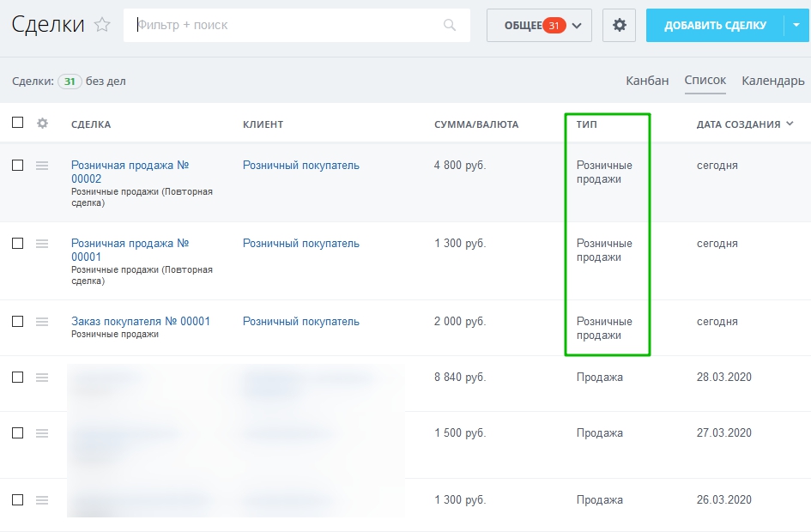Open row menu for Розничная продажа № 00002
The image size is (811, 532).
pyautogui.click(x=42, y=166)
